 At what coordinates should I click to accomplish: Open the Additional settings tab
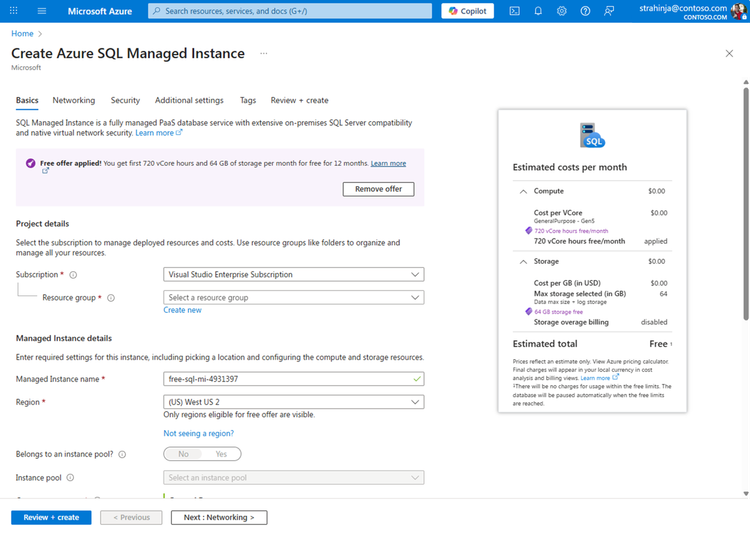pyautogui.click(x=189, y=101)
